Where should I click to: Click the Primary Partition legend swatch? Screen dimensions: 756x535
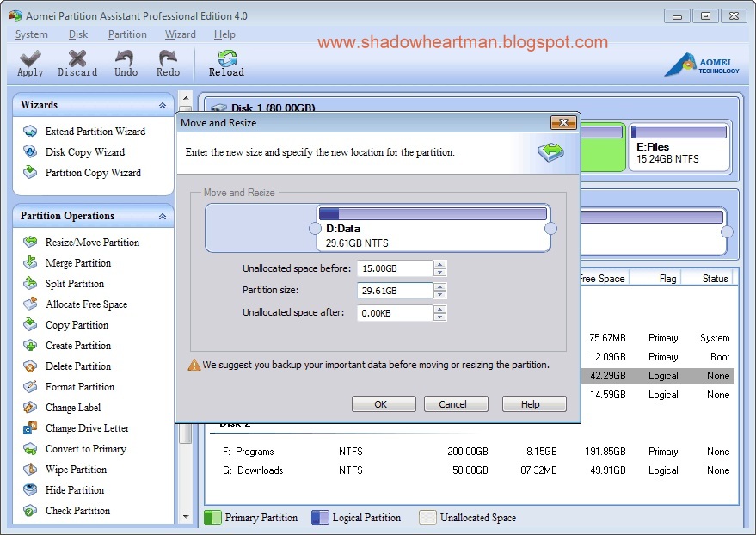212,517
